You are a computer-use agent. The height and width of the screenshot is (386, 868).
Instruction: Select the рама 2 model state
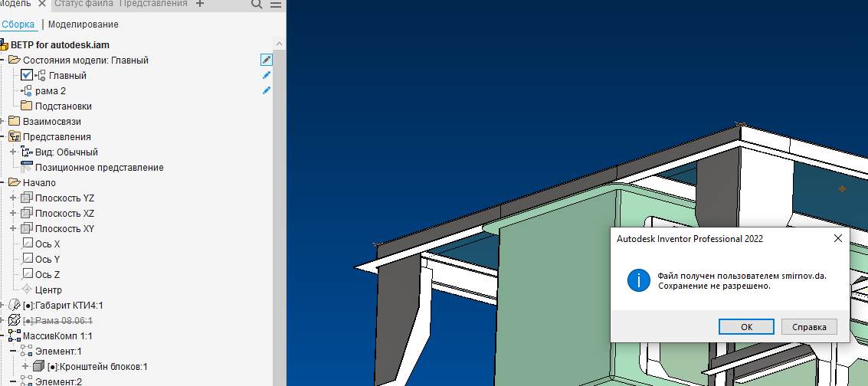[x=51, y=90]
